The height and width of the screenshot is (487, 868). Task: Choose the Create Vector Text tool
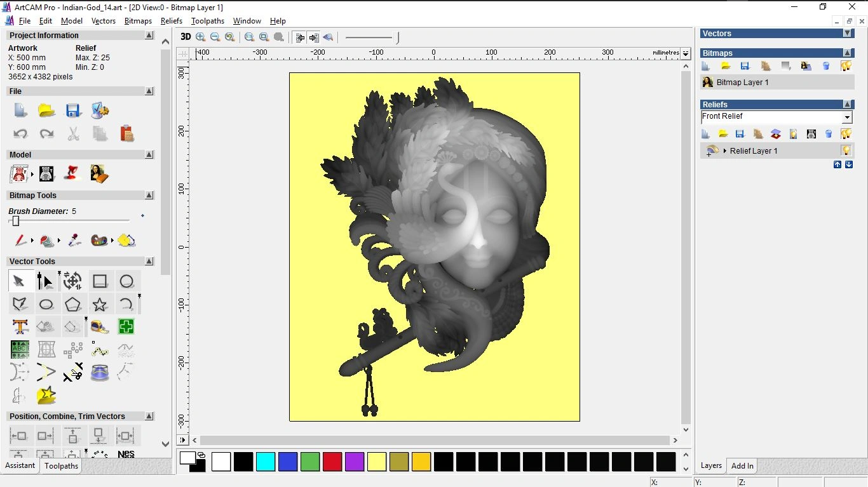20,327
